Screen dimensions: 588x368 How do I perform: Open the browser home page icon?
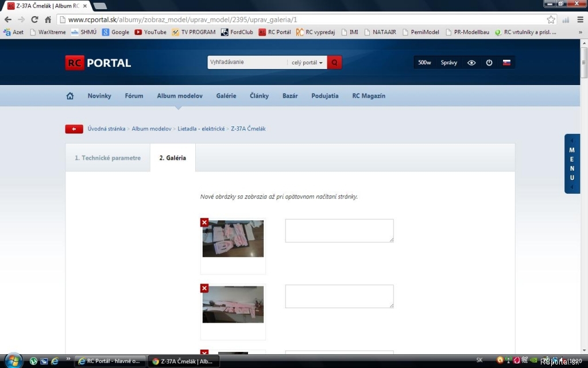click(x=48, y=20)
